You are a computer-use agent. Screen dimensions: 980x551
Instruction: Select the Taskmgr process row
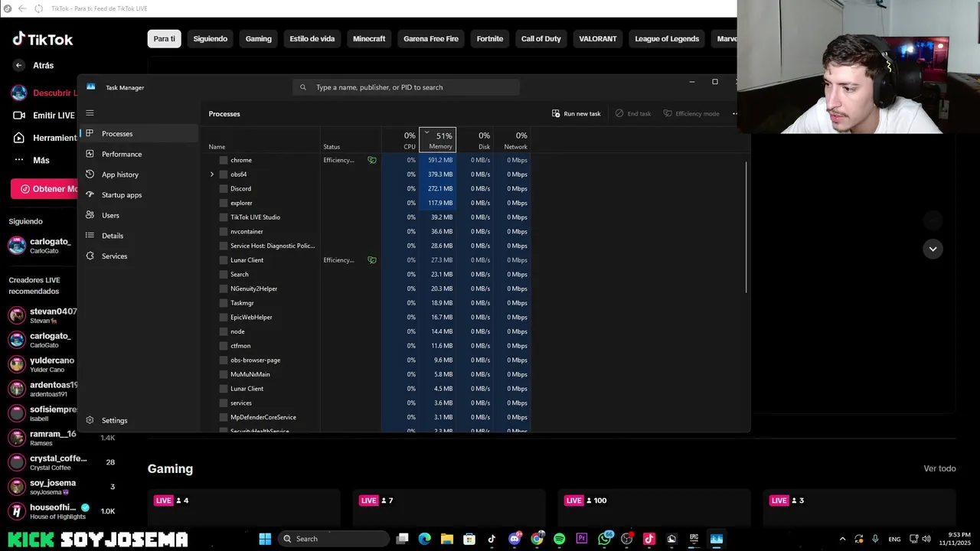(369, 303)
